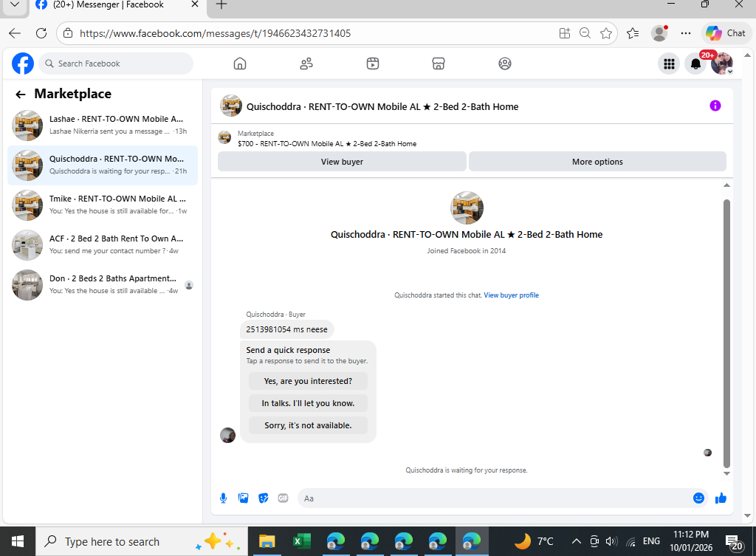Open the Marketplace storefront tab icon
Image resolution: width=756 pixels, height=556 pixels.
pyautogui.click(x=439, y=64)
